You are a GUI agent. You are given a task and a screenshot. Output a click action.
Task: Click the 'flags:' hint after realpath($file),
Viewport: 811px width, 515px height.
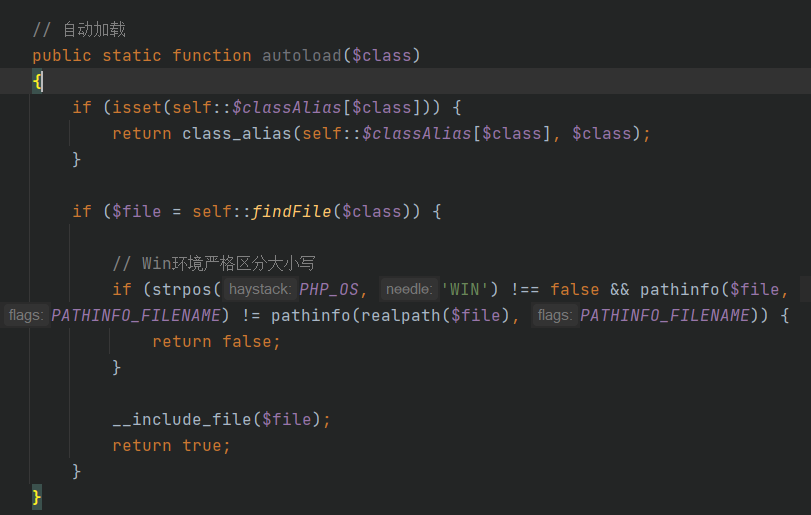[x=554, y=315]
